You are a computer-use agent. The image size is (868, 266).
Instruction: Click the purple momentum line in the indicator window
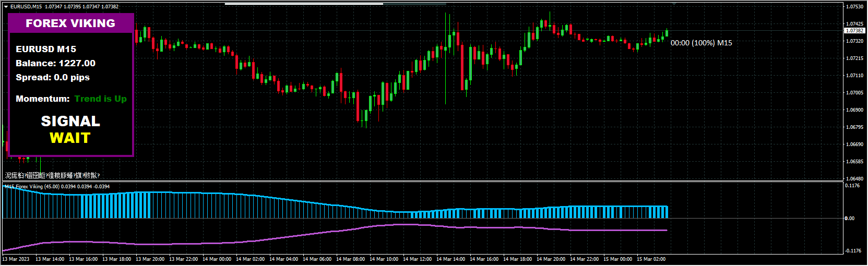pyautogui.click(x=334, y=231)
